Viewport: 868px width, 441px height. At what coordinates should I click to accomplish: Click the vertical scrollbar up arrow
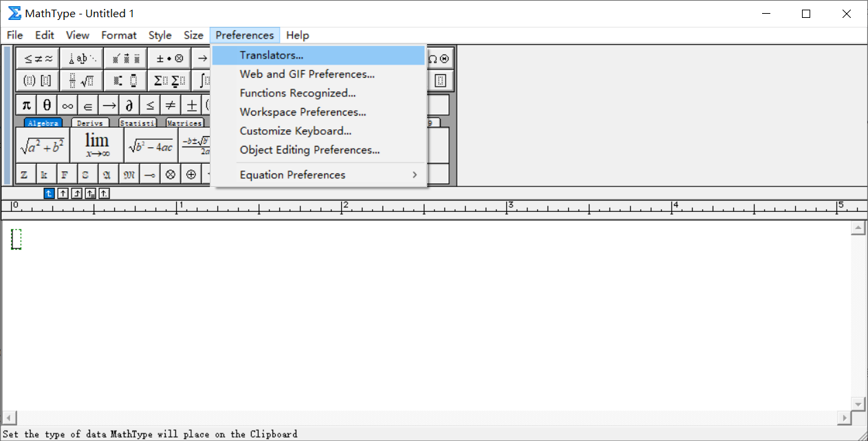[x=858, y=228]
